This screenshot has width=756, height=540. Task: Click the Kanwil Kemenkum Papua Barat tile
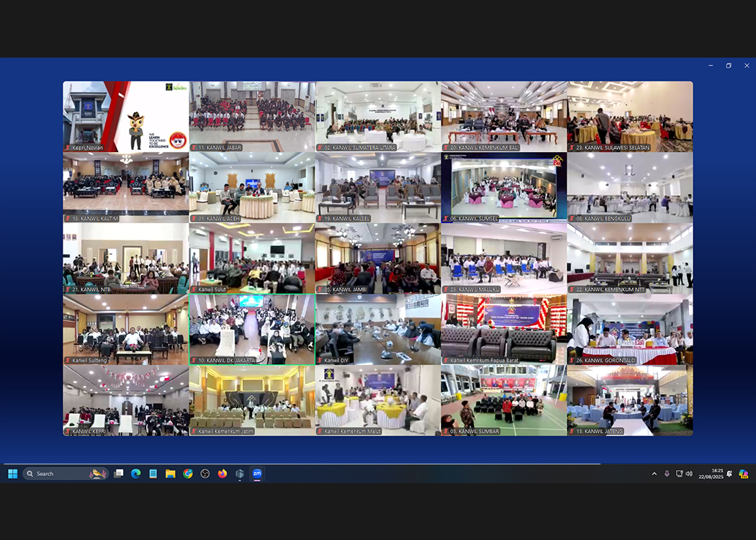click(504, 329)
